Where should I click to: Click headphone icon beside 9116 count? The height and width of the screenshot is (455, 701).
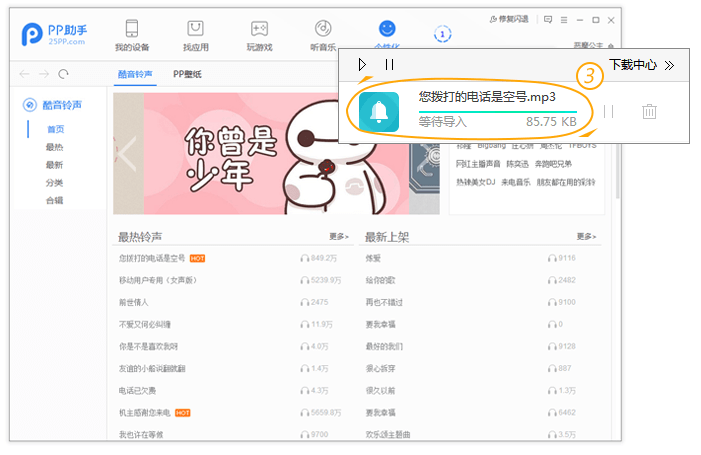click(552, 258)
